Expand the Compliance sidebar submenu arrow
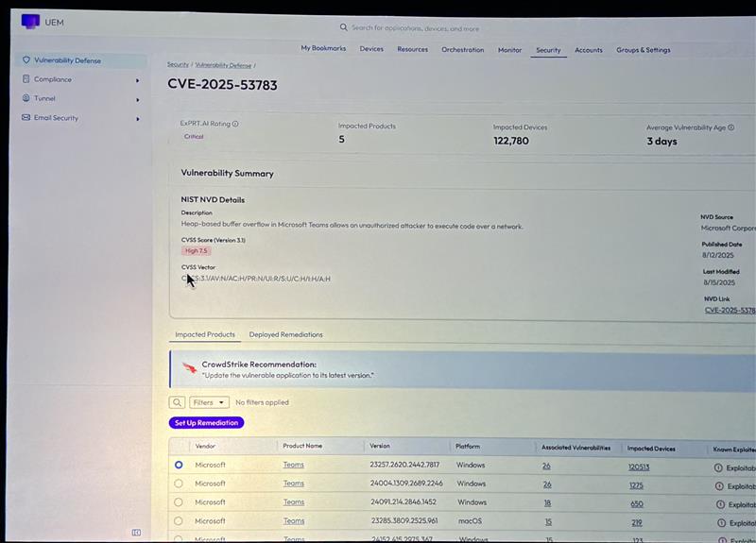756x543 pixels. (138, 80)
